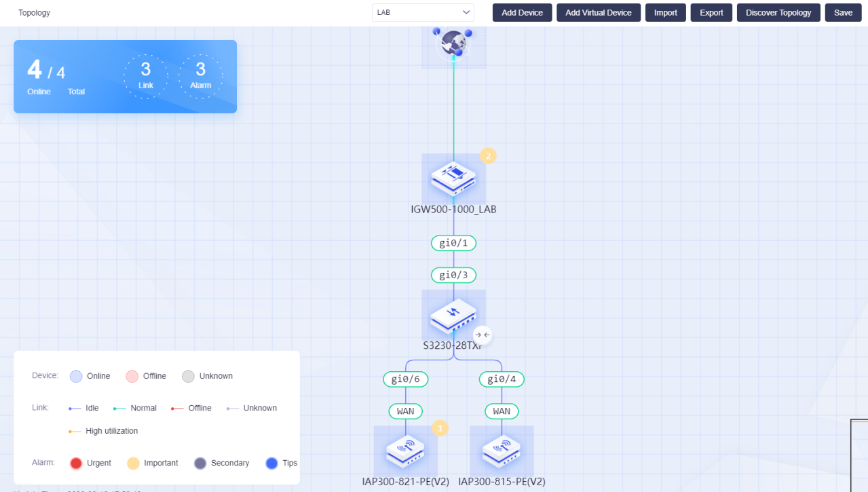868x492 pixels.
Task: Click the IAP300-821-PE(V2) device name
Action: (406, 482)
